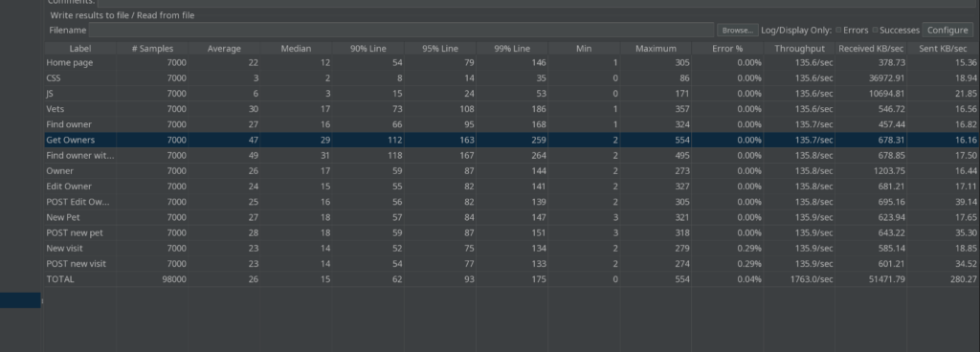Select the 'POST Edit Ow...' row label

78,202
